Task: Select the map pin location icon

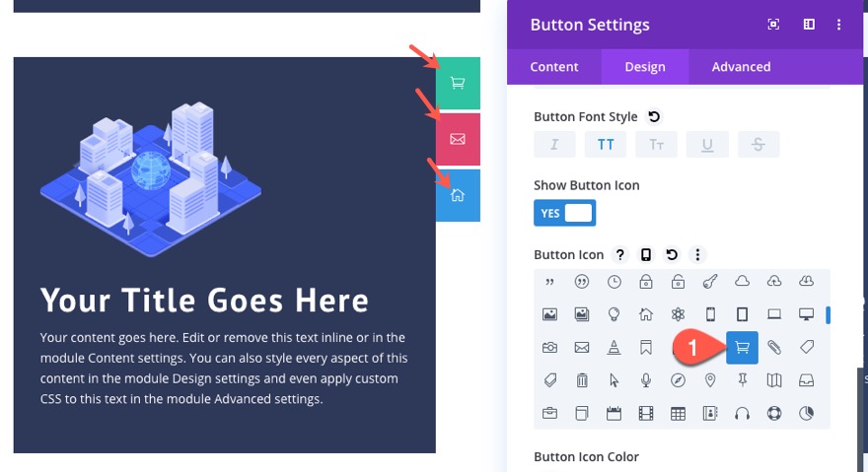Action: pos(710,380)
